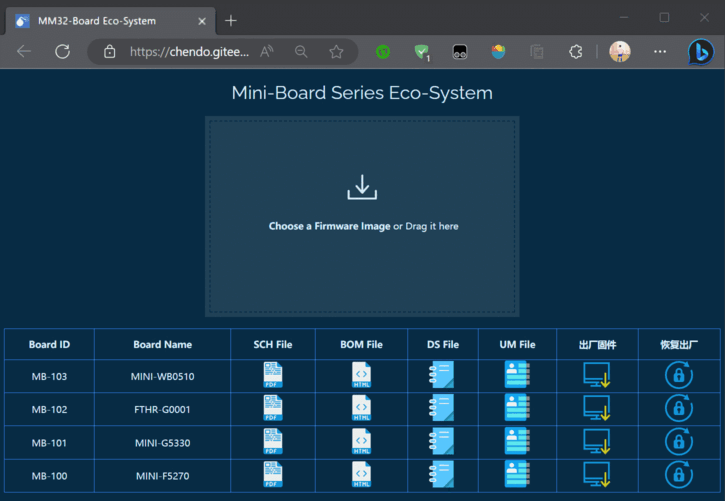Open BOM HTML file for MINI-F5270
Image resolution: width=725 pixels, height=501 pixels.
361,474
